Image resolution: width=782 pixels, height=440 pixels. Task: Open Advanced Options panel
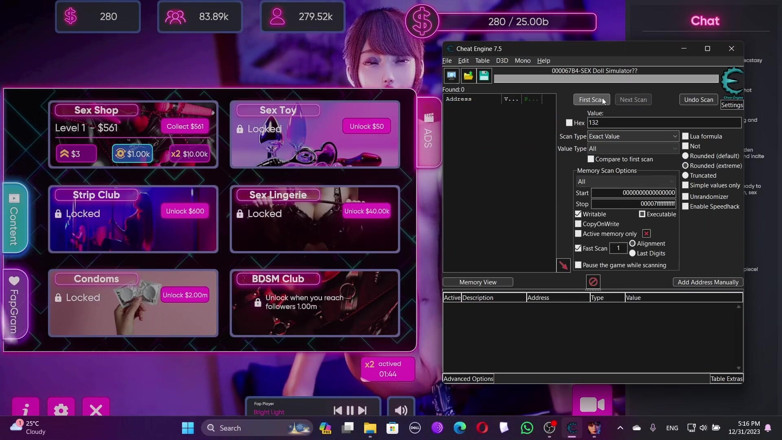(468, 379)
